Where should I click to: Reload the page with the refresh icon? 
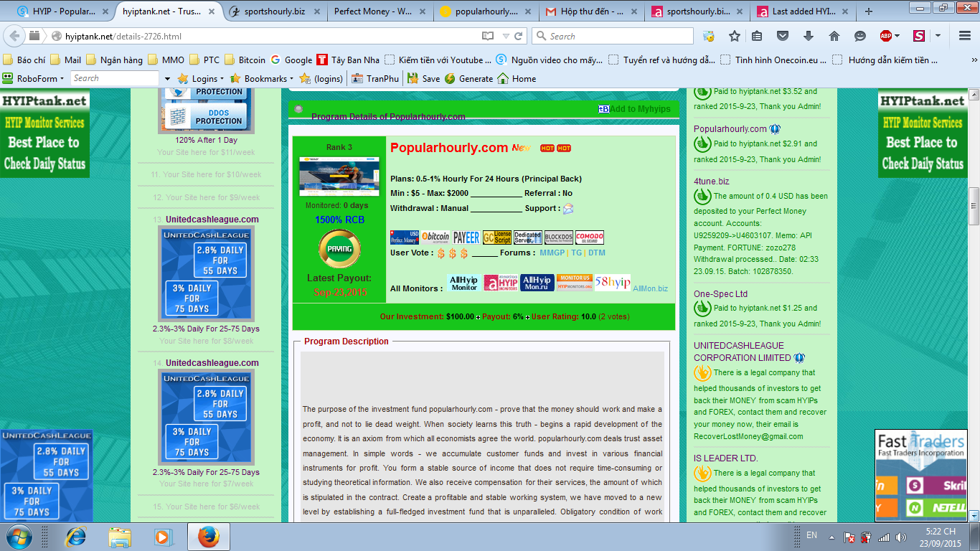click(518, 36)
